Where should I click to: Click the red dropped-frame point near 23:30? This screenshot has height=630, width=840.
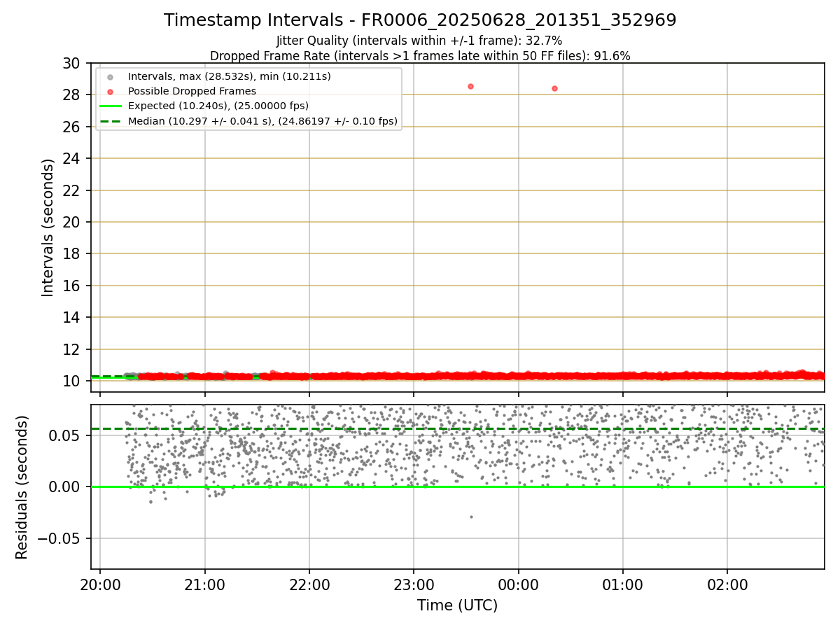[x=470, y=86]
